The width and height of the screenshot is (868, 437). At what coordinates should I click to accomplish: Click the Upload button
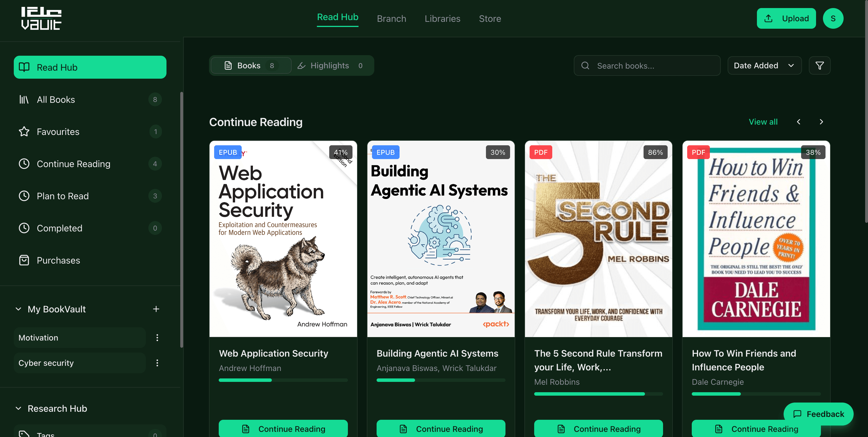click(x=786, y=18)
